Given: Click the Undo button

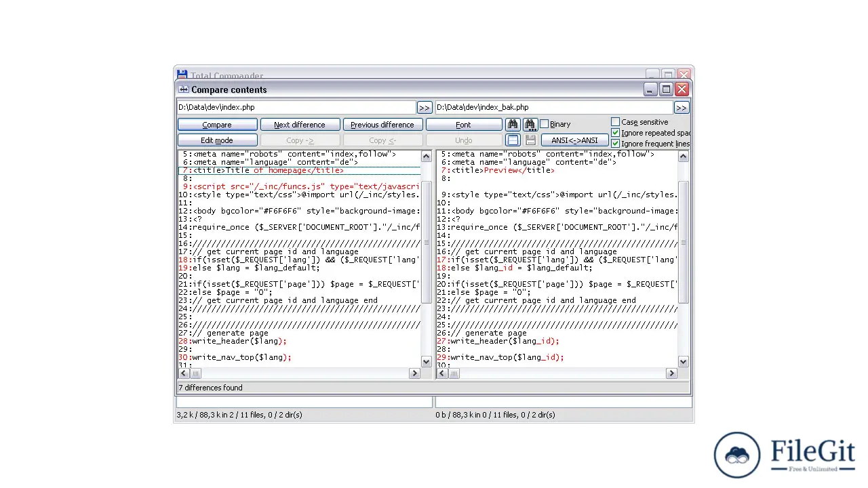Looking at the screenshot, I should pos(464,140).
